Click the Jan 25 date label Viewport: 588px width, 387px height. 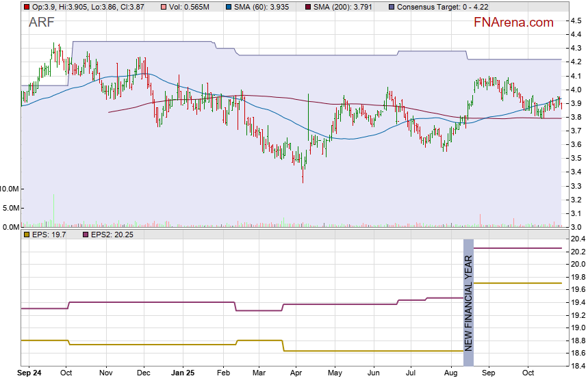click(182, 374)
